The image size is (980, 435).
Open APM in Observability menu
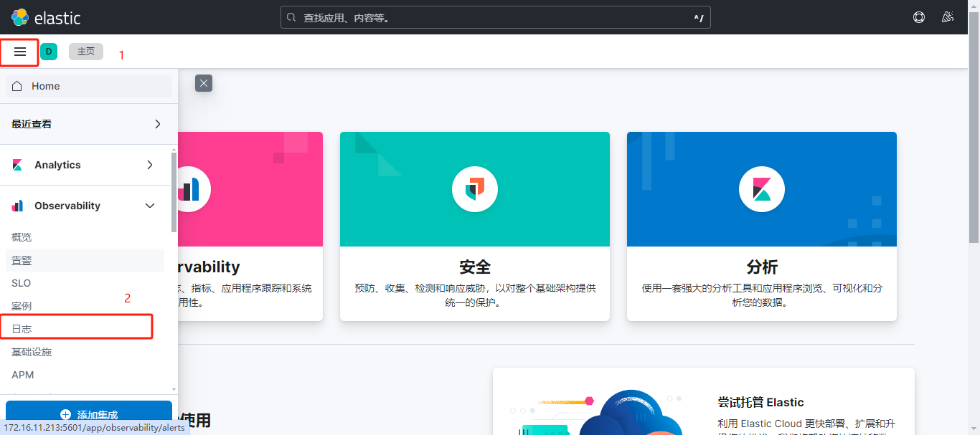click(x=22, y=375)
